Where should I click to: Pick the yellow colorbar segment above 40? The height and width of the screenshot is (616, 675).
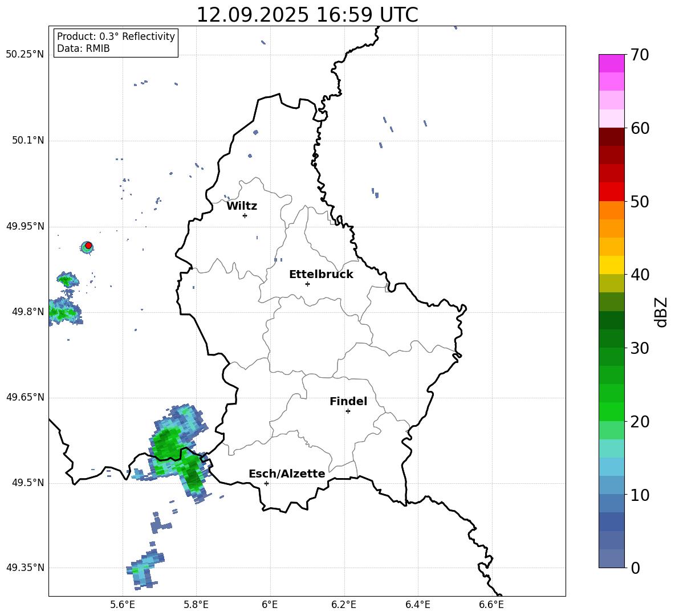tap(612, 265)
